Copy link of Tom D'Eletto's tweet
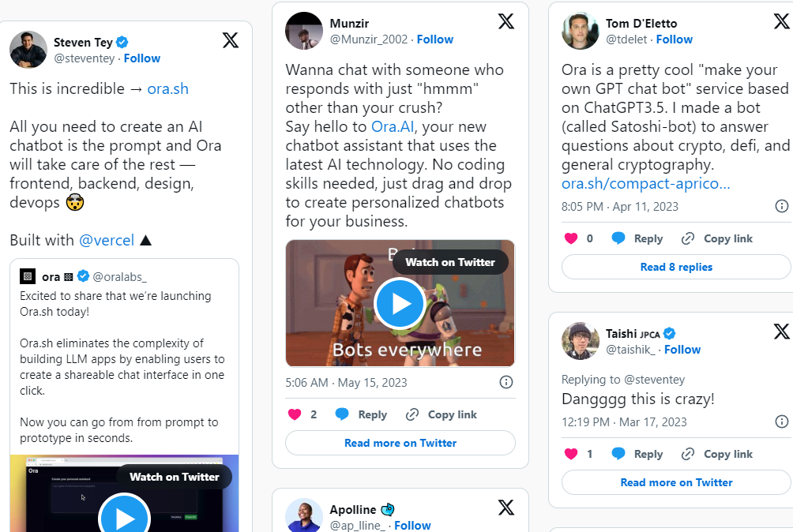 pyautogui.click(x=717, y=238)
